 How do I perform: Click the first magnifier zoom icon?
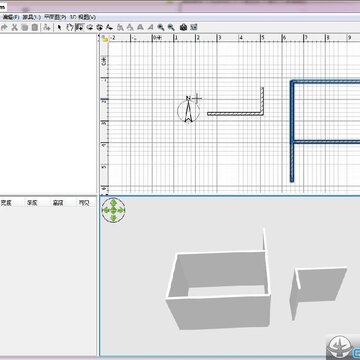[161, 27]
